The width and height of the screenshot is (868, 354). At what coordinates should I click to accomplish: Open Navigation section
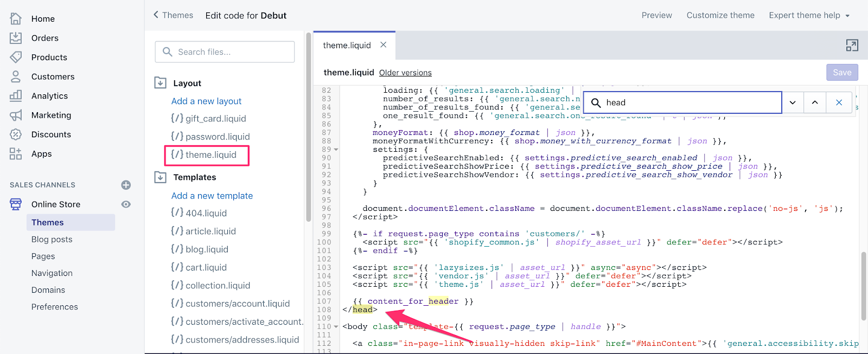52,273
